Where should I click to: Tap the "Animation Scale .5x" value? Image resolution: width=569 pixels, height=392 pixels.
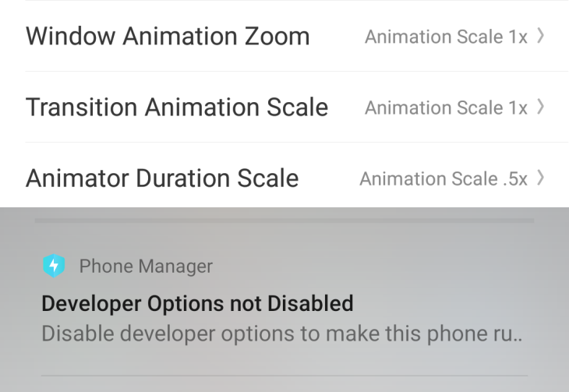[443, 178]
